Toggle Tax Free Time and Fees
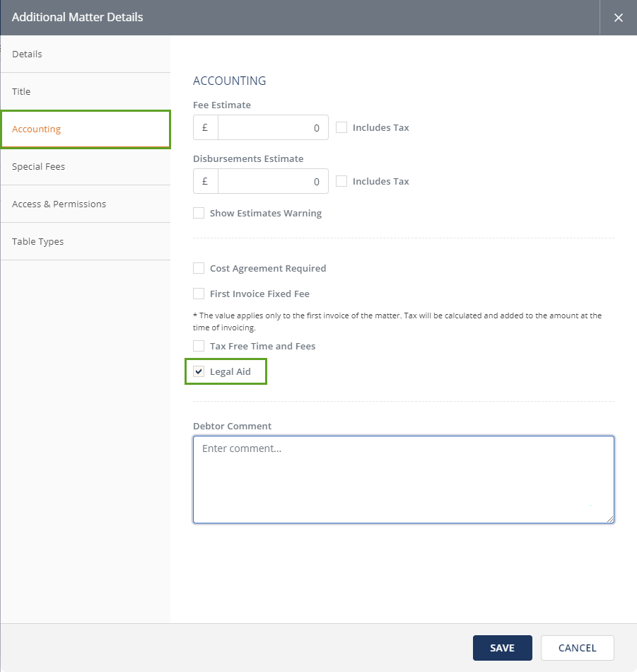 (199, 347)
